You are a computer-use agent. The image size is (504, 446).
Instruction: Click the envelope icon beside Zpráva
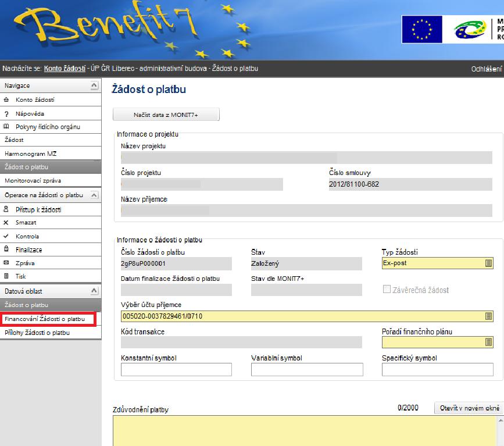[x=6, y=263]
